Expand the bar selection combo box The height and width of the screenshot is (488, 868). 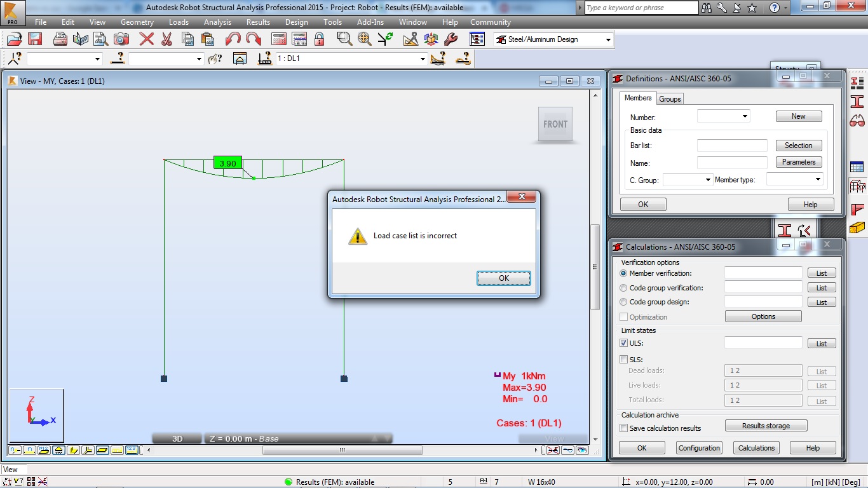(x=198, y=59)
